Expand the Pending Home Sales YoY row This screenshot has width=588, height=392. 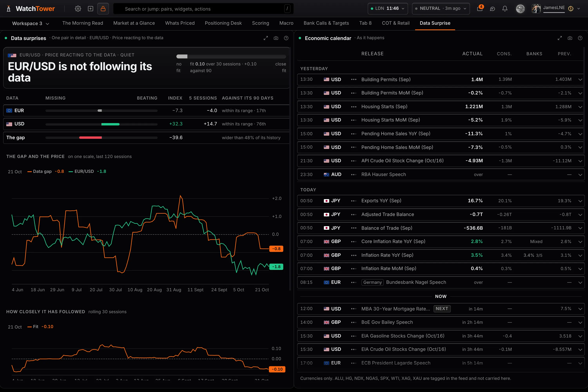(580, 134)
